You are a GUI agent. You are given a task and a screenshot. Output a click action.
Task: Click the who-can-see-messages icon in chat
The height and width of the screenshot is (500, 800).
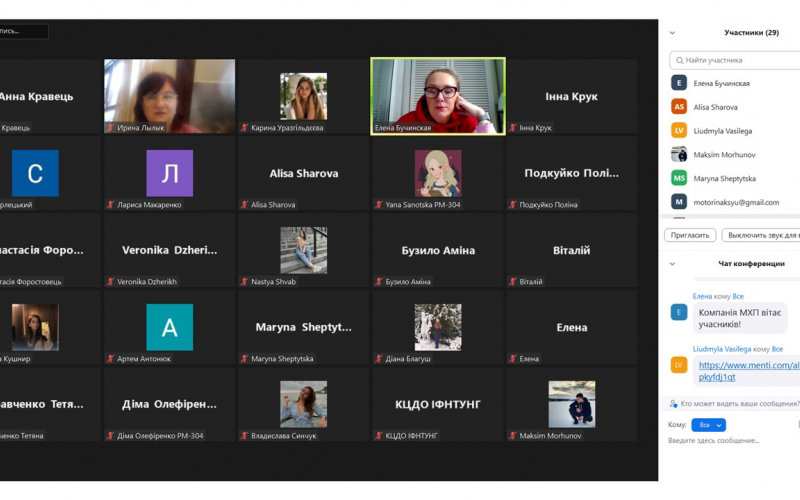pyautogui.click(x=673, y=404)
